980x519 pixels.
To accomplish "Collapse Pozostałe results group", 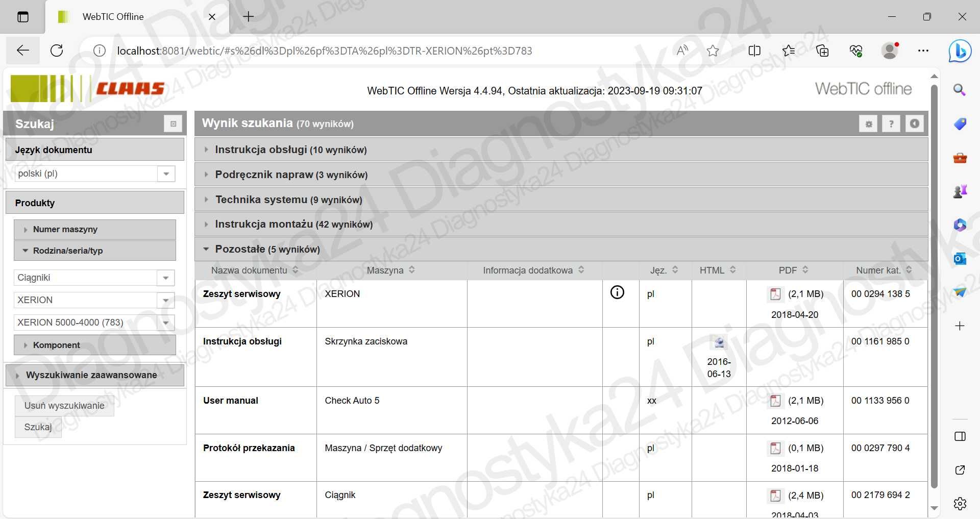I will tap(561, 249).
